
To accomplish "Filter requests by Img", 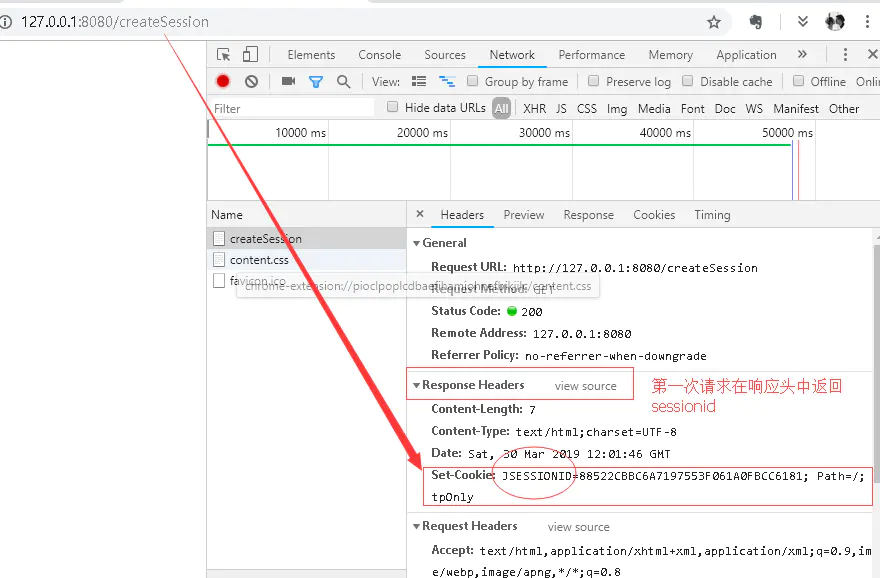I will coord(617,109).
